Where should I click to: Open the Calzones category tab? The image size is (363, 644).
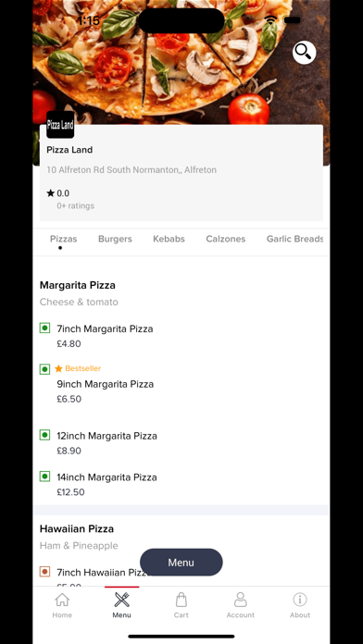(226, 239)
